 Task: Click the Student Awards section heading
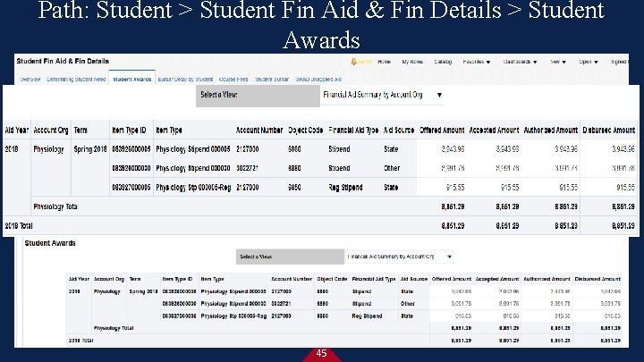pyautogui.click(x=50, y=243)
